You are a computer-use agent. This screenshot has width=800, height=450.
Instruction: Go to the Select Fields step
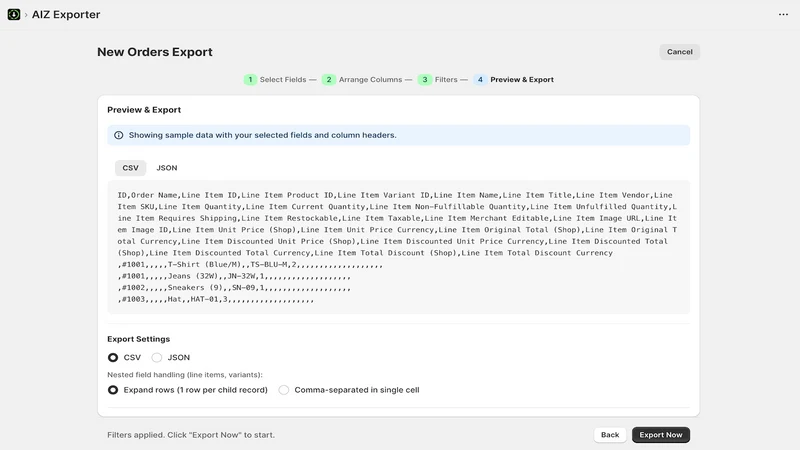tap(283, 80)
